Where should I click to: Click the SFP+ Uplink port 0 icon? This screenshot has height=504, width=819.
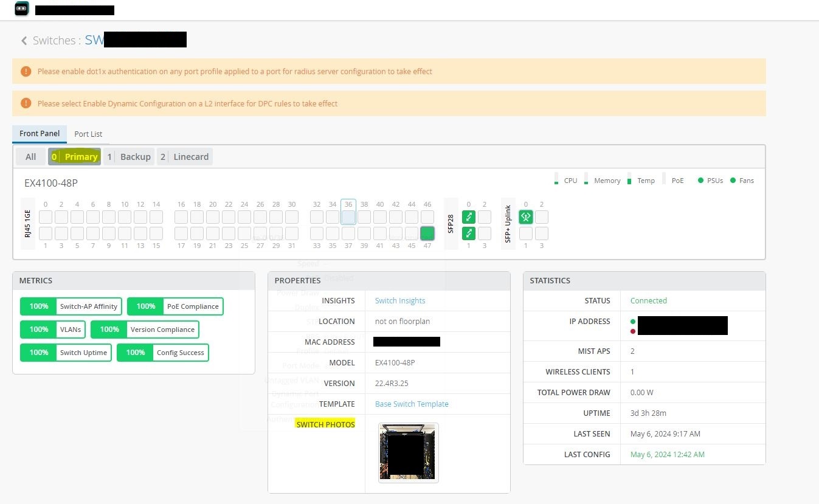[525, 216]
